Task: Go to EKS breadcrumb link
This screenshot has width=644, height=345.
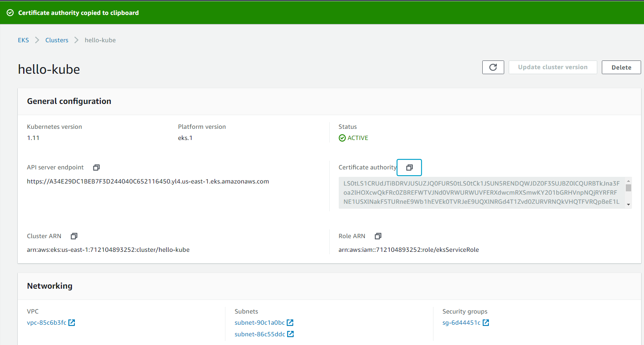Action: coord(23,40)
